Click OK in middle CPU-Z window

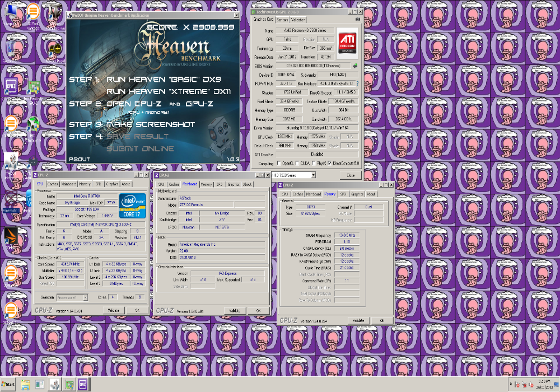tap(259, 311)
